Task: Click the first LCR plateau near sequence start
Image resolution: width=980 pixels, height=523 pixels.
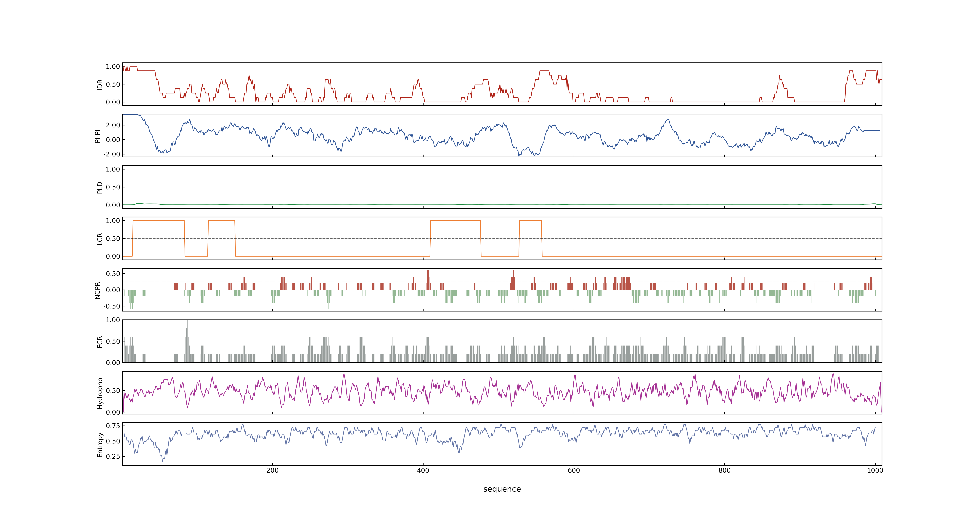Action: [x=159, y=221]
